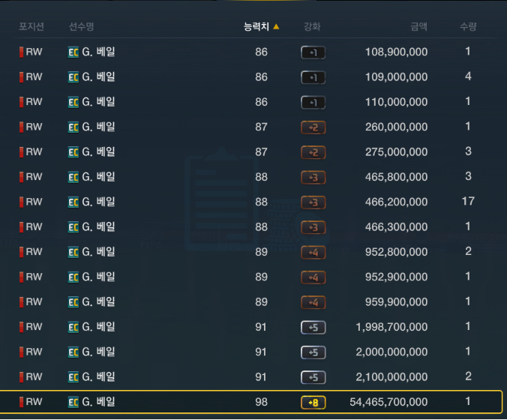The width and height of the screenshot is (507, 420).
Task: Select the price 2,100,000,000 listing
Action: click(252, 377)
